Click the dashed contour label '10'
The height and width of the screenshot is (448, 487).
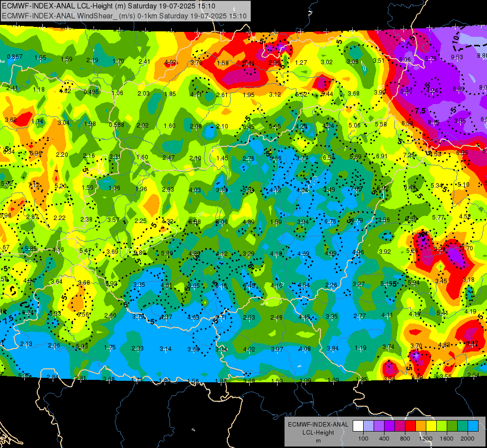(x=456, y=39)
